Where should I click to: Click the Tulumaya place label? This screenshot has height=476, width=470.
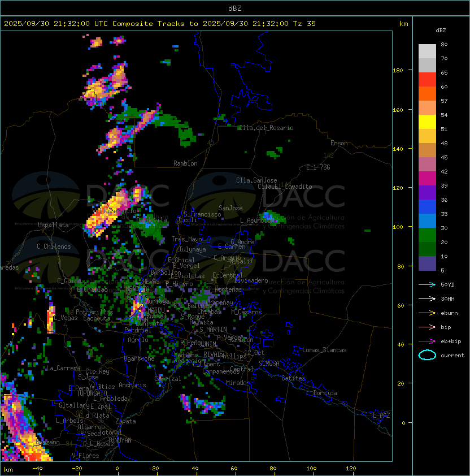193,249
